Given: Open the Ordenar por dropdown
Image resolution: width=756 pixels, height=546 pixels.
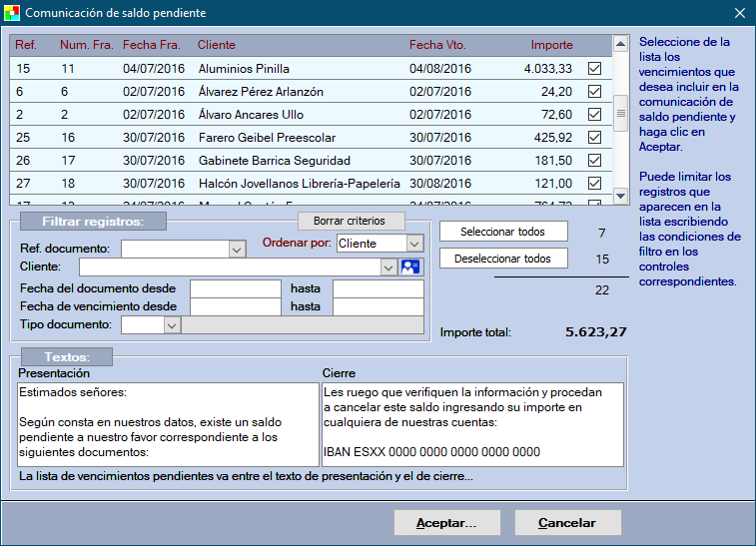Looking at the screenshot, I should point(414,244).
